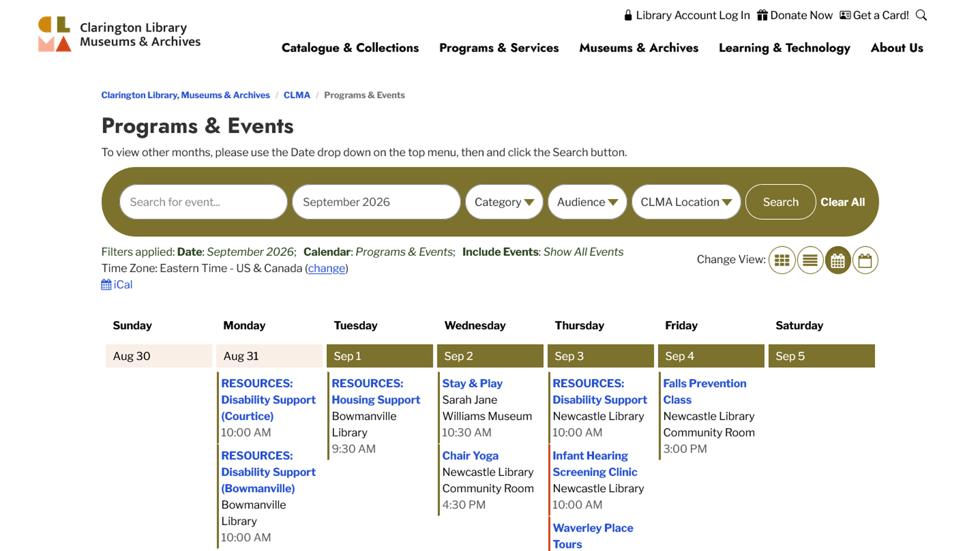Open Catalogue & Collections menu
The height and width of the screenshot is (551, 980).
point(350,48)
